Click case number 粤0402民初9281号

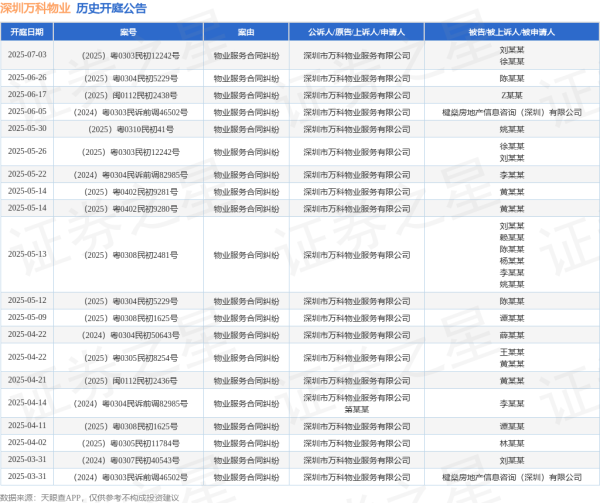tap(131, 192)
